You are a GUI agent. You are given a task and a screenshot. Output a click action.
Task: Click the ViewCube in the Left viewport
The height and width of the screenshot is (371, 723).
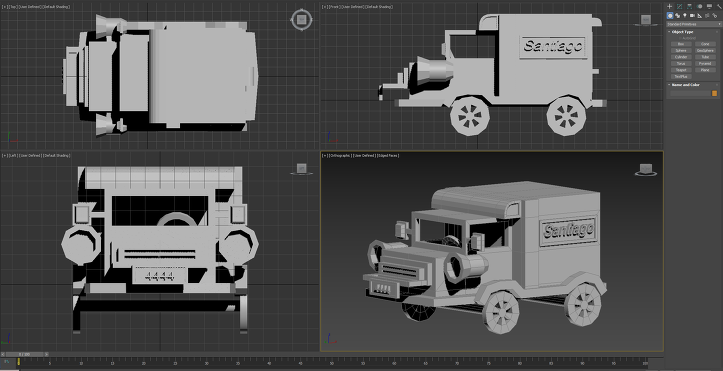(301, 169)
